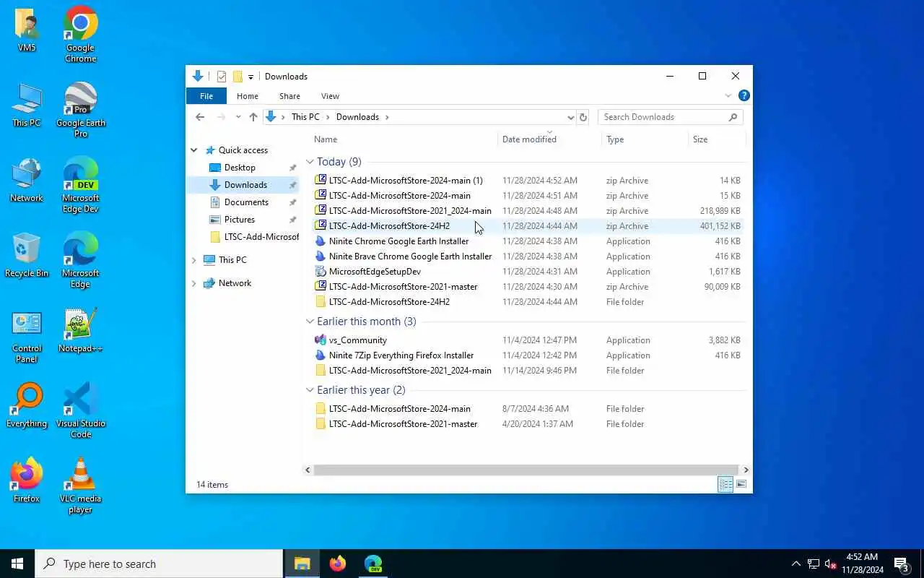
Task: Expand Network tree node
Action: point(193,283)
